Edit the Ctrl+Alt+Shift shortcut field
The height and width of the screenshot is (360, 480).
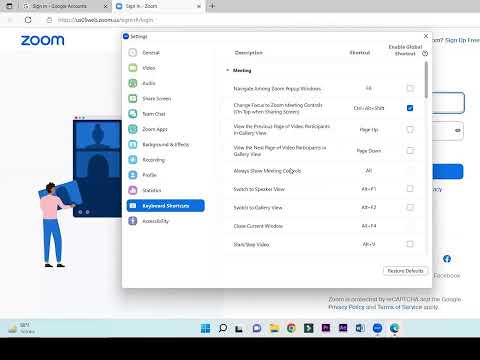369,108
